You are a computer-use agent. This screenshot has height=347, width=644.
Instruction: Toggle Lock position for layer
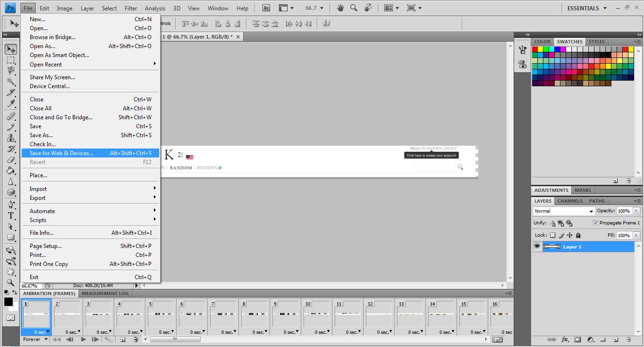[570, 235]
